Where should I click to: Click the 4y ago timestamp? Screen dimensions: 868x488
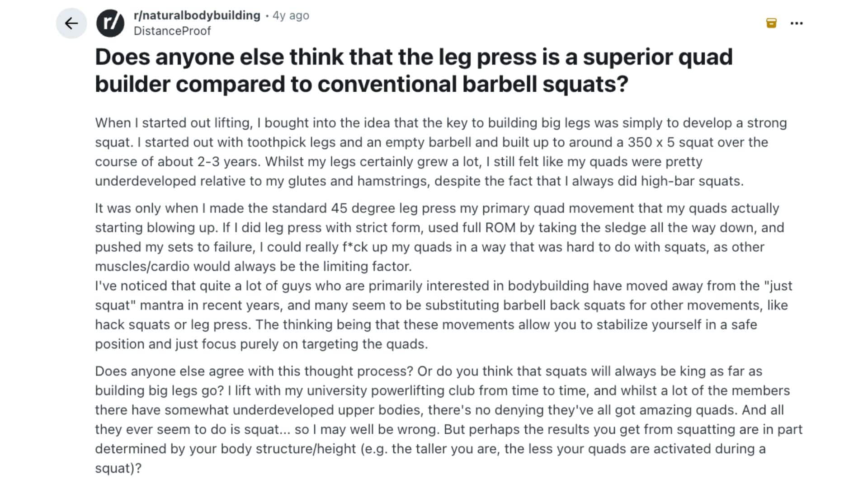tap(289, 15)
